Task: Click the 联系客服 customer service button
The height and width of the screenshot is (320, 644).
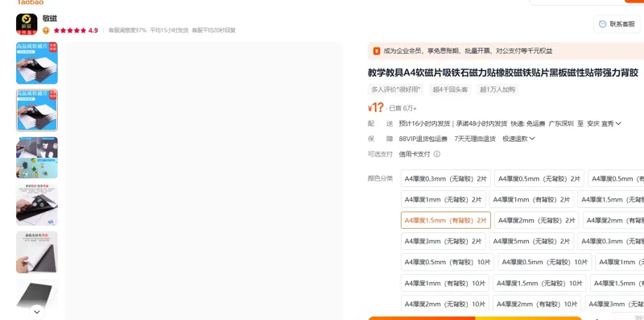Action: pos(617,24)
